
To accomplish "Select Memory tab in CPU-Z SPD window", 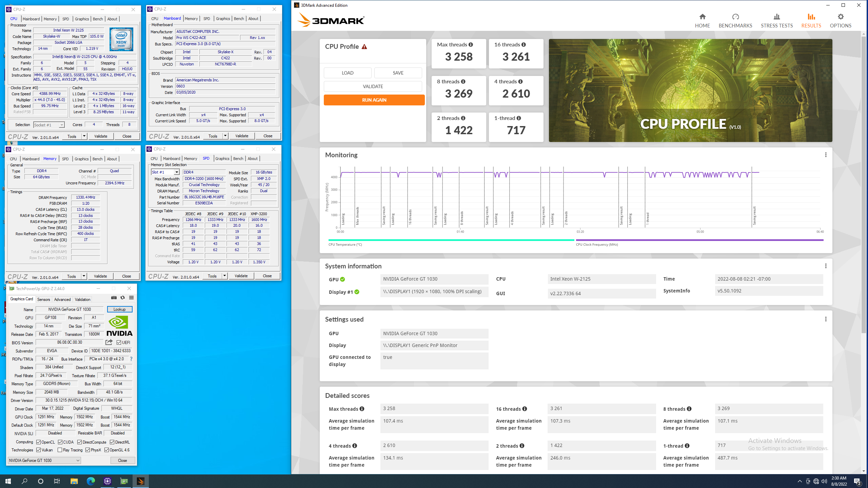I will 191,159.
